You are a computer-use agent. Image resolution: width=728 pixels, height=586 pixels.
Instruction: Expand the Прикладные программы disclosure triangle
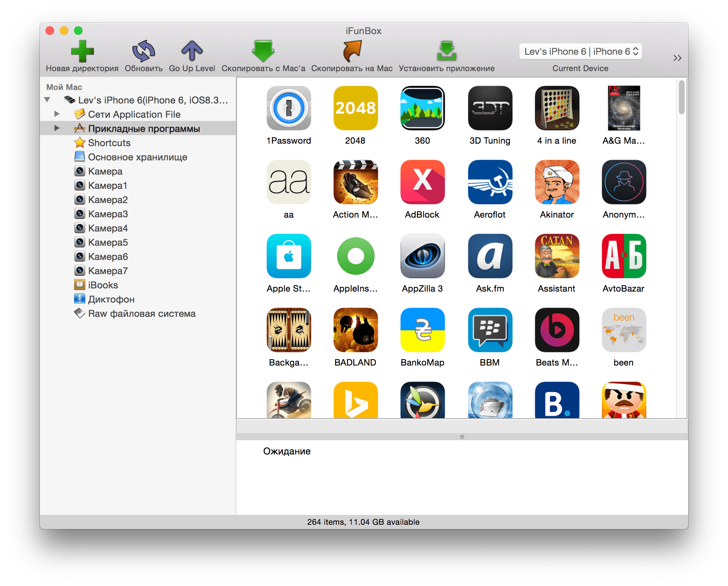click(57, 128)
